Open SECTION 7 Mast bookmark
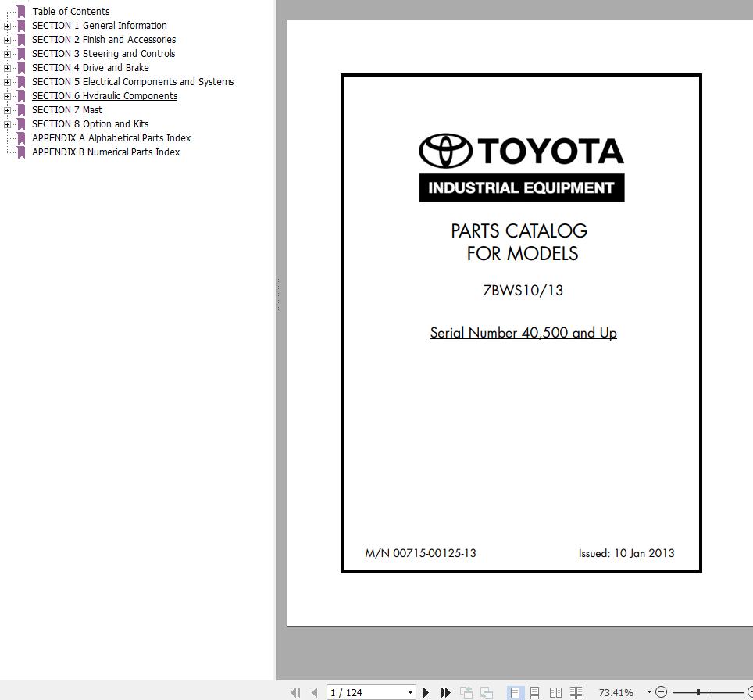Screen dimensions: 753x700 (66, 109)
